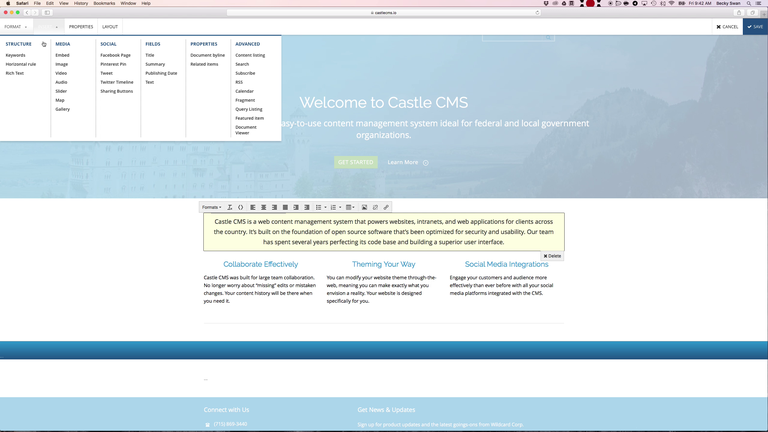Viewport: 768px width, 432px height.
Task: Insert an Image tile
Action: pos(62,64)
